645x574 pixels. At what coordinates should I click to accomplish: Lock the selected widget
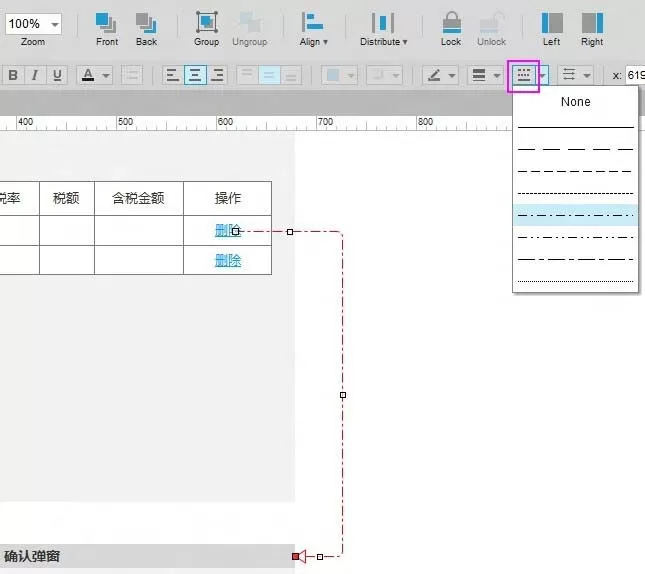pyautogui.click(x=451, y=29)
